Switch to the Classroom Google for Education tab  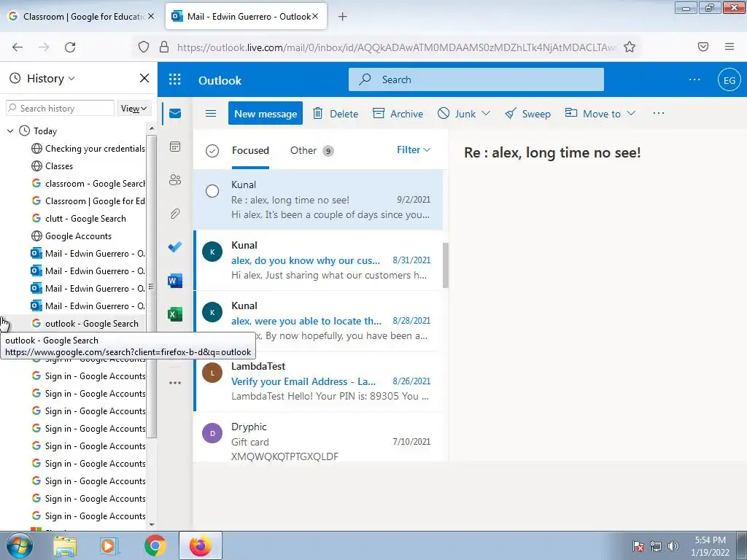pos(81,17)
